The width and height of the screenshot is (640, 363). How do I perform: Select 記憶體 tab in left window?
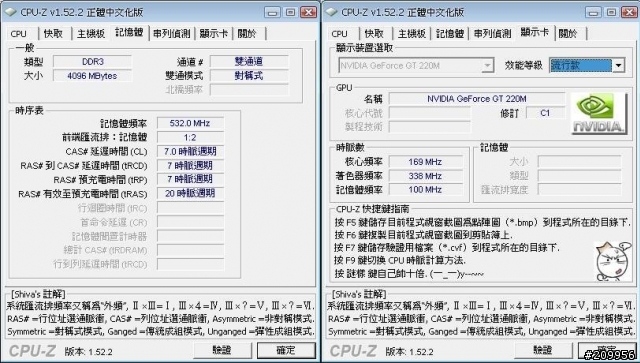click(129, 33)
